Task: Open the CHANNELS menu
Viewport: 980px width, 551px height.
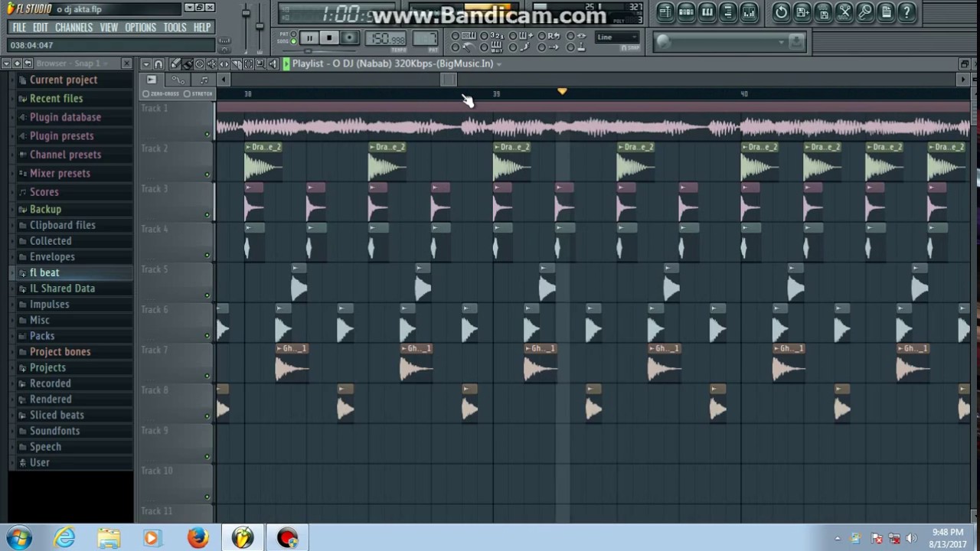Action: pos(73,28)
